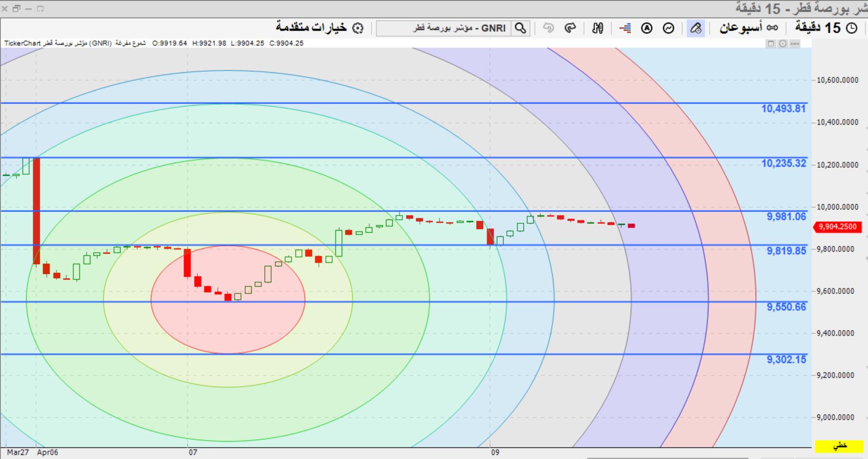Click the red 9,904.2500 current price tag
This screenshot has height=459, width=868.
click(837, 227)
